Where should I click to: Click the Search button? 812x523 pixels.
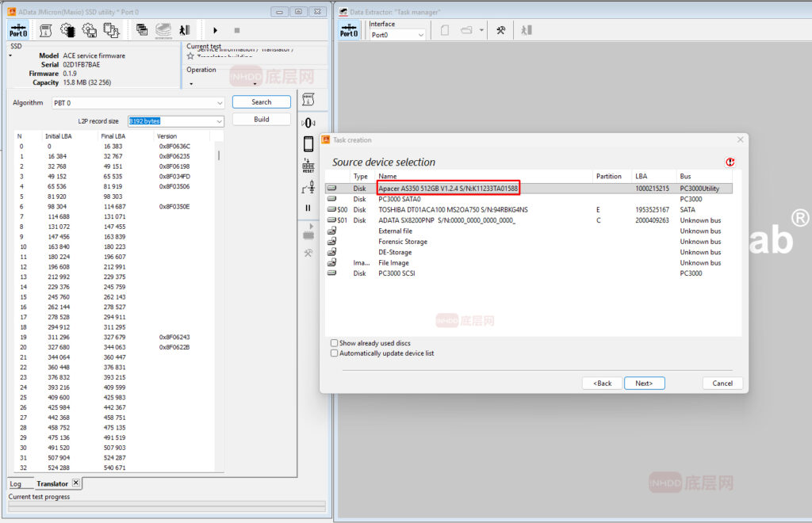(261, 102)
